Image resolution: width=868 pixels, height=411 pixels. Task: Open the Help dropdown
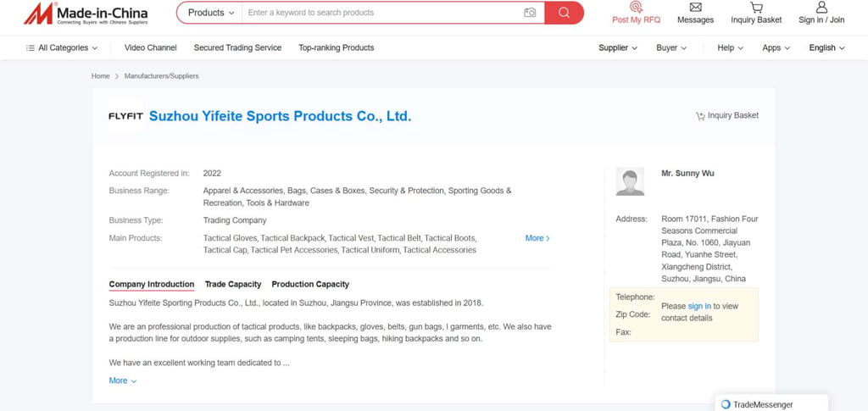click(x=730, y=48)
